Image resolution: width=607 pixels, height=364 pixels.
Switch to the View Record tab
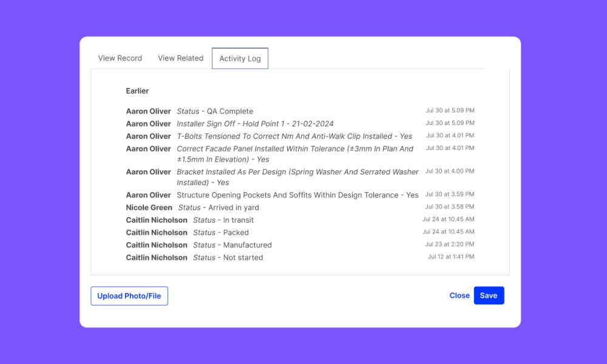pyautogui.click(x=120, y=58)
